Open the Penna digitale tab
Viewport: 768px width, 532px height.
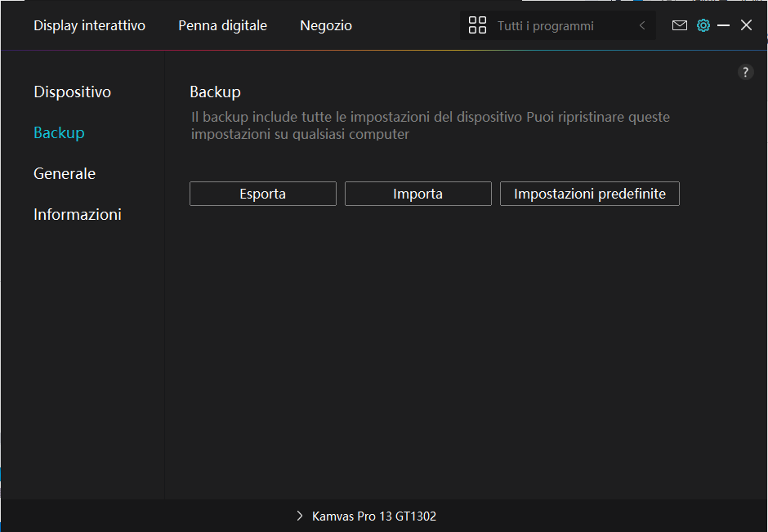pos(222,25)
